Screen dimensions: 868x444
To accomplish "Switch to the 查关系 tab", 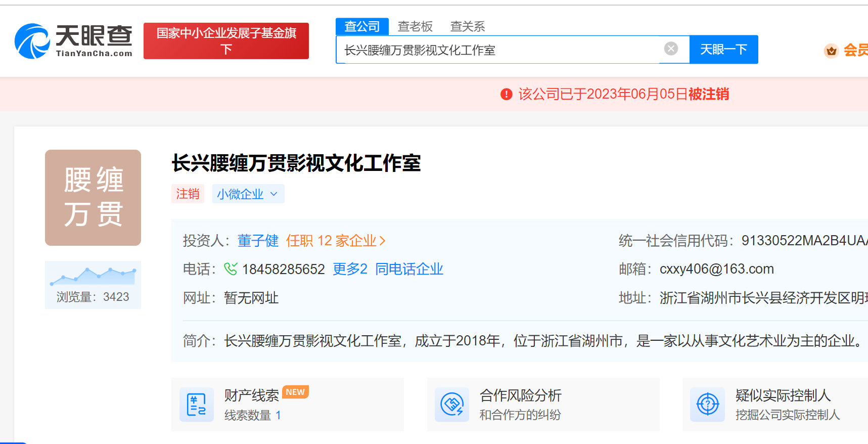I will 468,26.
